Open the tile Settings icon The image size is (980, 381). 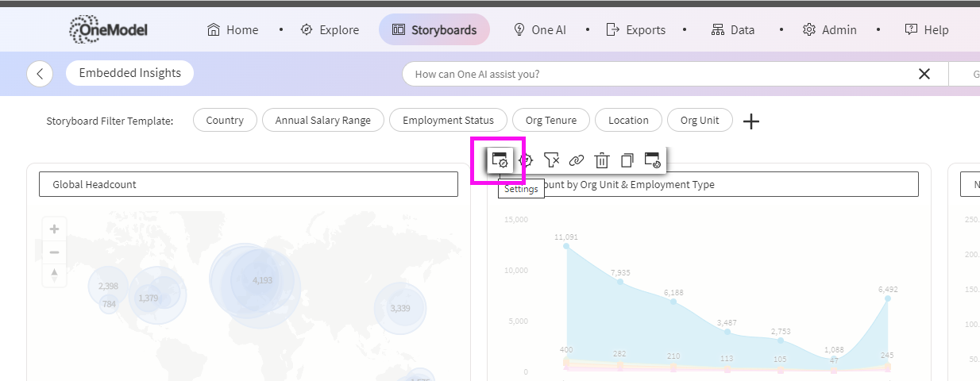click(x=500, y=160)
